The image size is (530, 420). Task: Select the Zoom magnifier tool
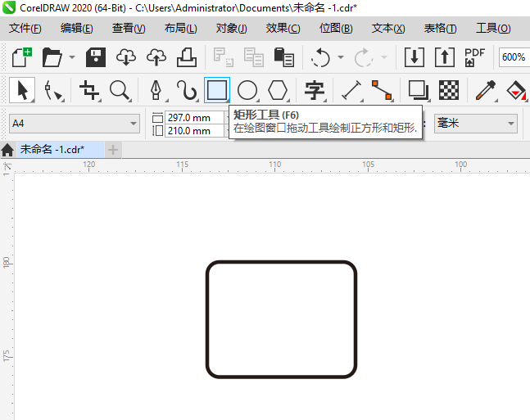(x=120, y=90)
